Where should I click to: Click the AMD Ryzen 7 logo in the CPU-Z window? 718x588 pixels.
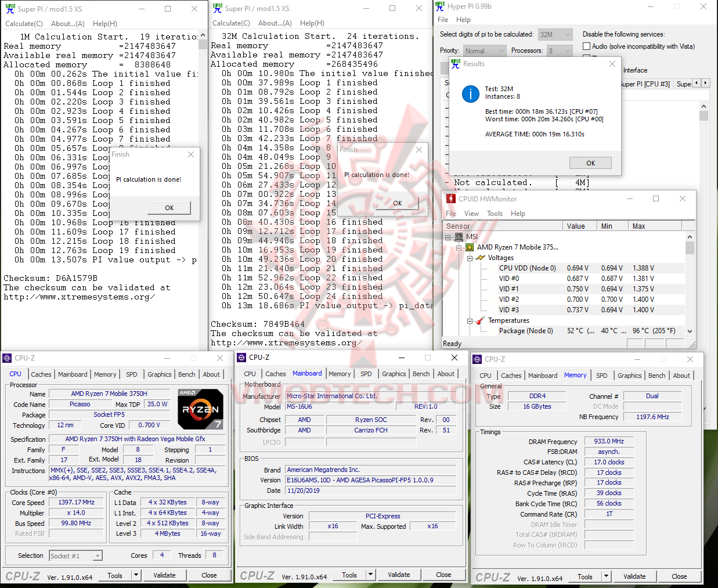(x=200, y=409)
